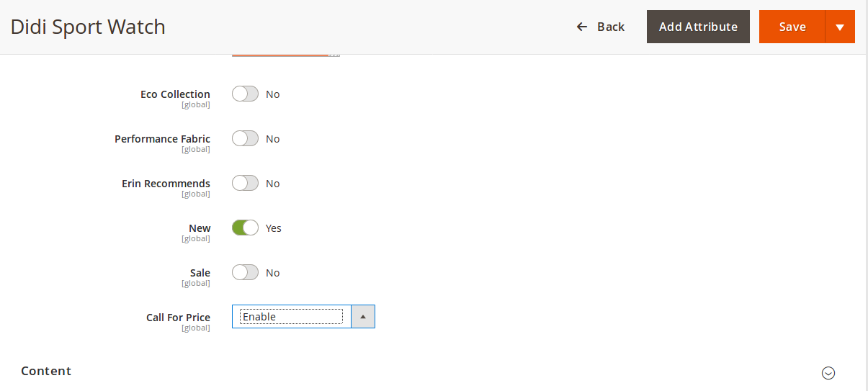Click the Add Attribute button
The width and height of the screenshot is (868, 391).
(x=698, y=27)
